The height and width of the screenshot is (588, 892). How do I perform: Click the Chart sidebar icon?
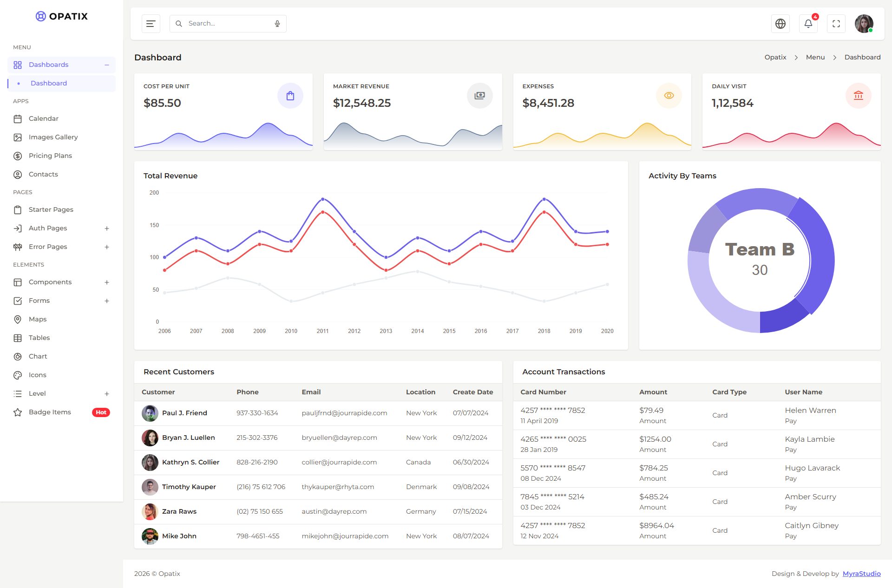pos(18,357)
